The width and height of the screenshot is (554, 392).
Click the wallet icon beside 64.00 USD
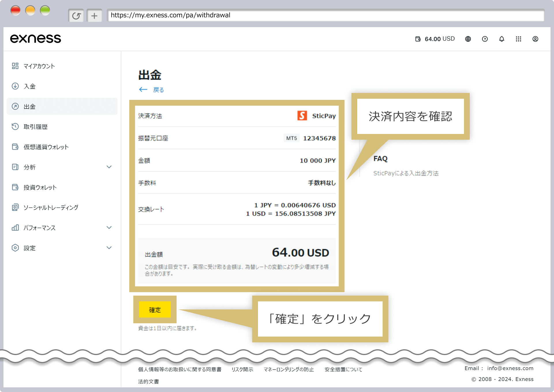pos(418,39)
